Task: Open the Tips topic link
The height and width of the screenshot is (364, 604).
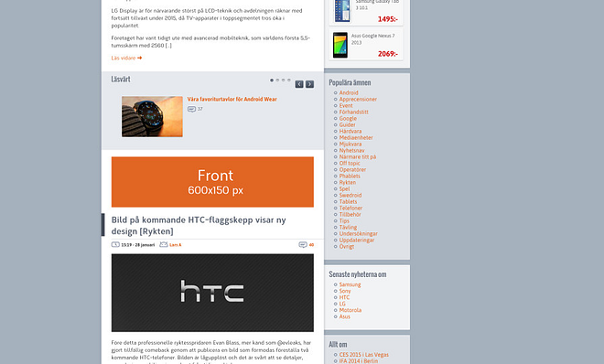Action: pyautogui.click(x=344, y=220)
